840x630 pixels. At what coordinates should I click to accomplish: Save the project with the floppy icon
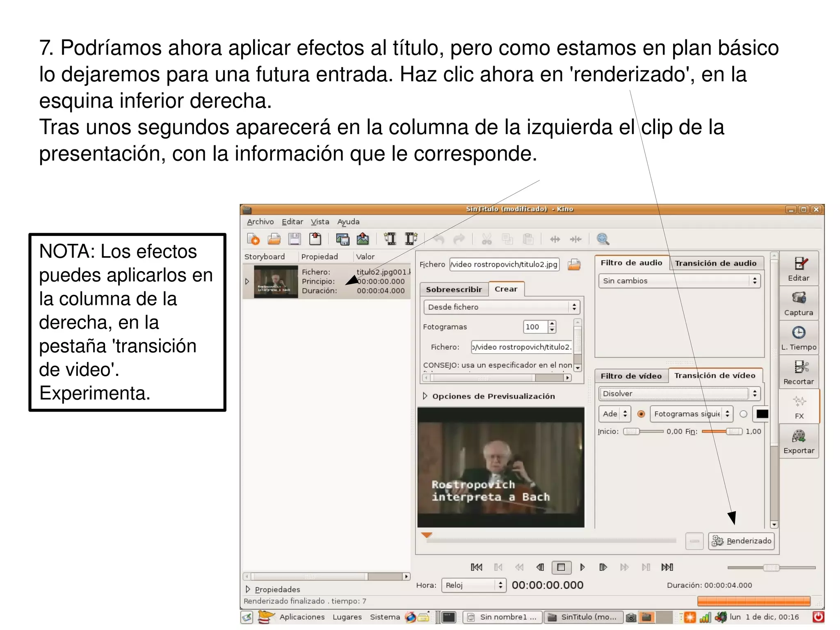click(x=294, y=239)
